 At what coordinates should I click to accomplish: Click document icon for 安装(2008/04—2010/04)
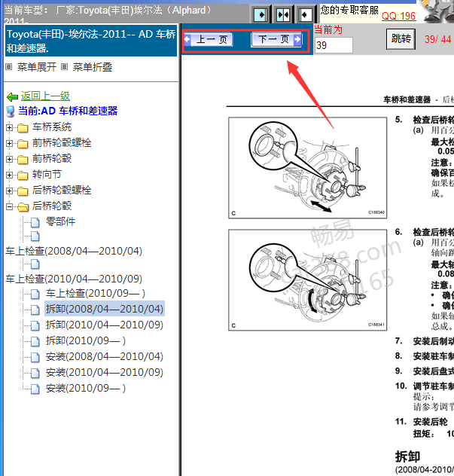[x=35, y=357]
